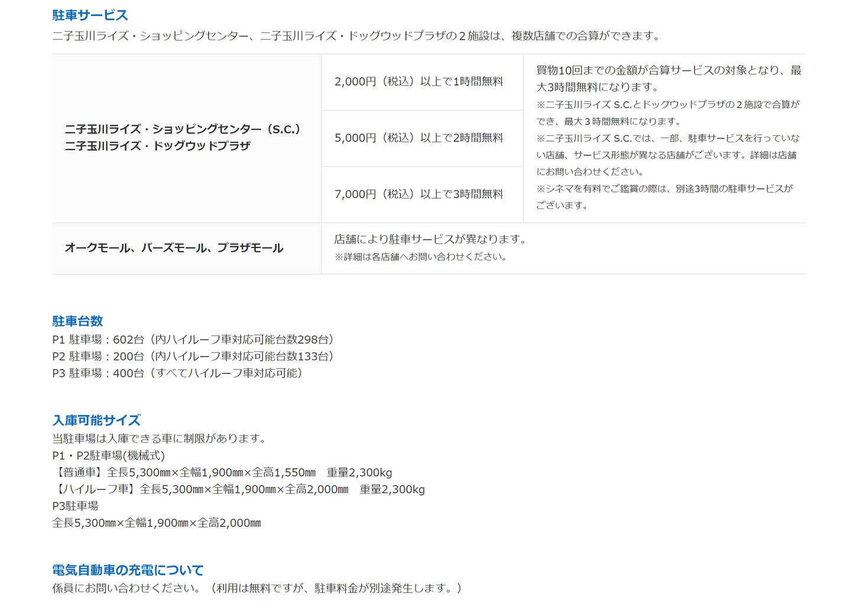This screenshot has width=851, height=616.
Task: Click the 二子玉川ライズ・ドッグウッドプラザ row label
Action: coord(158,146)
